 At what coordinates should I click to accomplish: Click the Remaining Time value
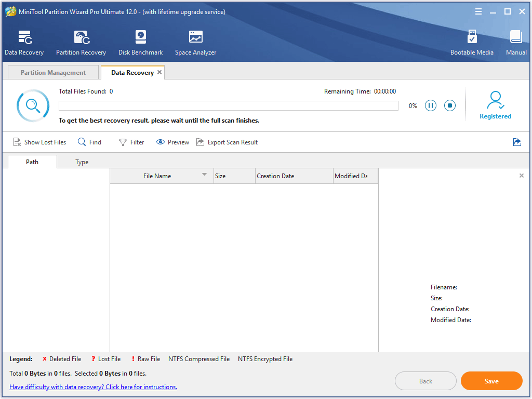point(385,91)
